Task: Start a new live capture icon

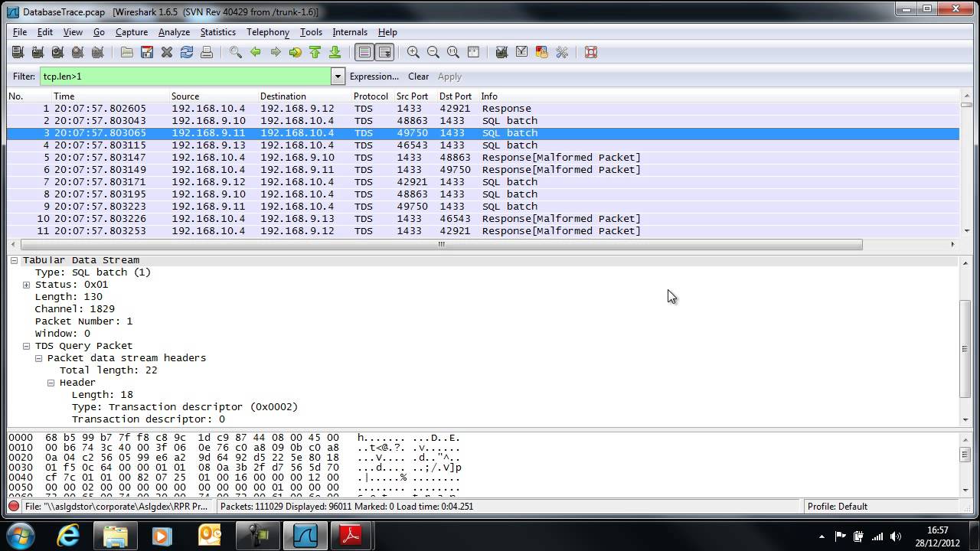Action: pyautogui.click(x=57, y=52)
